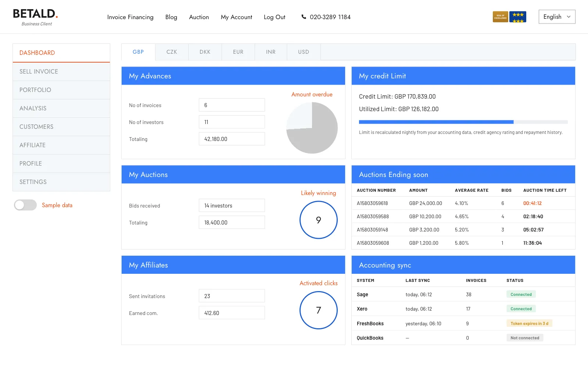Viewport: 588px width, 368px height.
Task: Select the QuickBooks system name
Action: [x=370, y=338]
